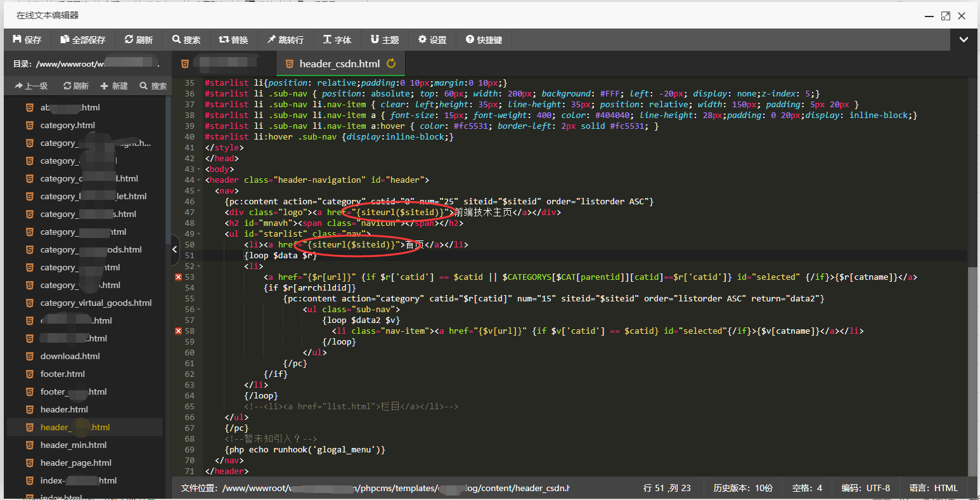This screenshot has height=500, width=980.
Task: Go up one directory with 上一级
Action: (x=32, y=86)
